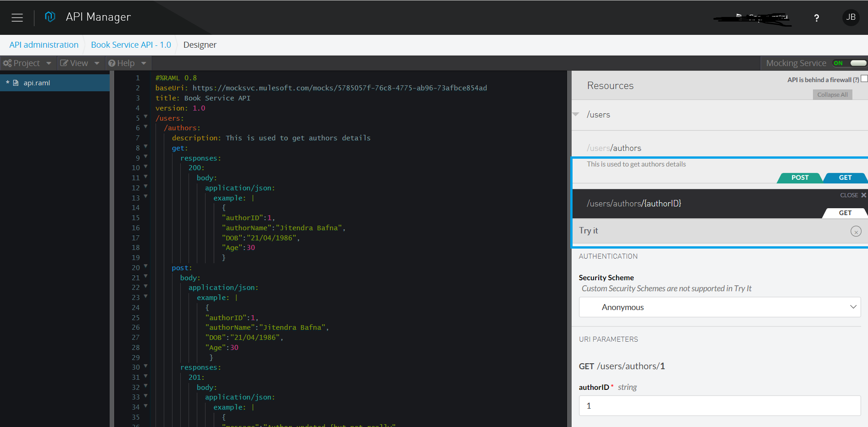Click the description line about authors details
The image size is (868, 427).
(x=271, y=138)
